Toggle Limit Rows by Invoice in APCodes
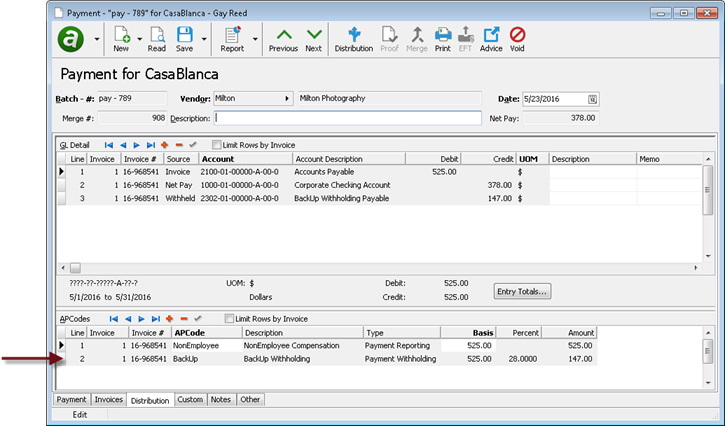This screenshot has width=725, height=426. click(229, 318)
